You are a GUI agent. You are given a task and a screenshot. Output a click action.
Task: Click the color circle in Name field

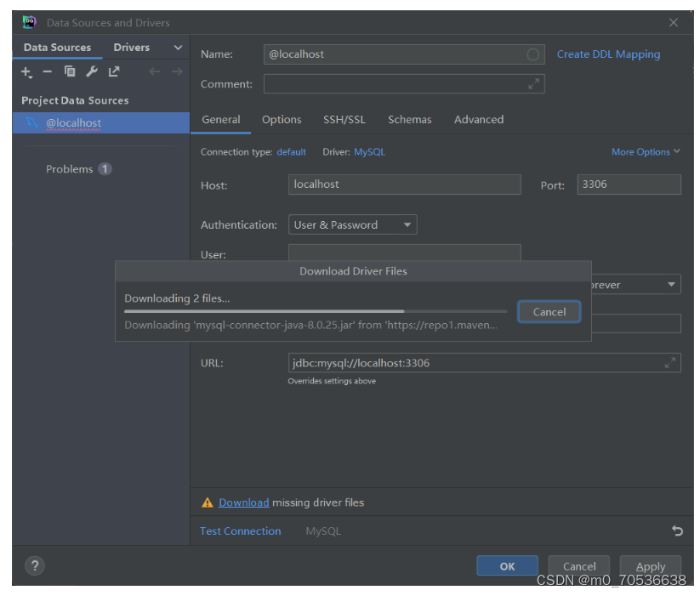tap(532, 54)
